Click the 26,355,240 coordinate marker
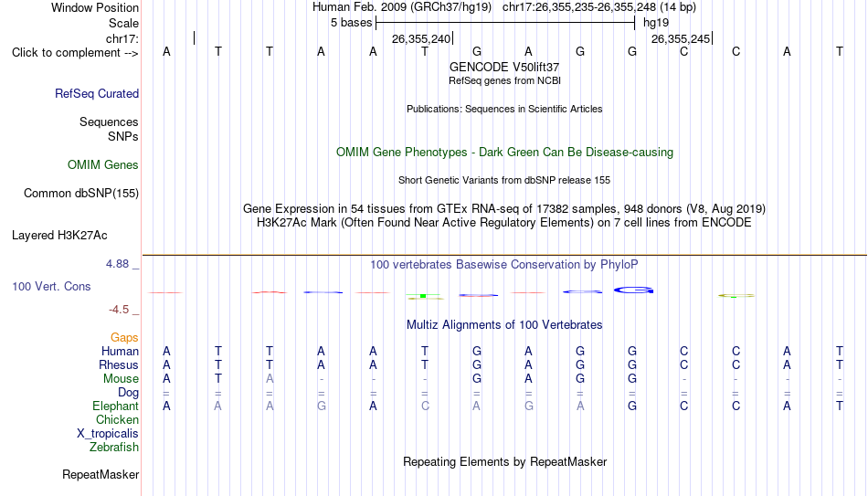The height and width of the screenshot is (496, 868). click(421, 38)
